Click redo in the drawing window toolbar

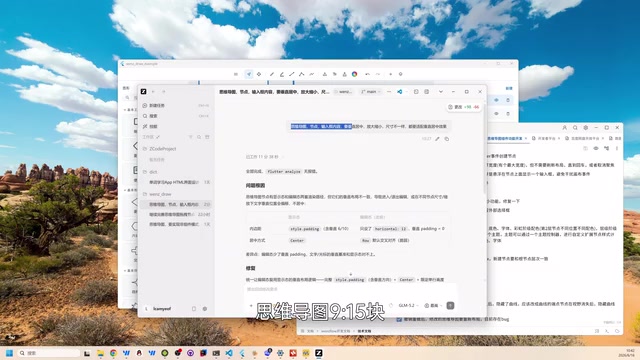point(378,74)
